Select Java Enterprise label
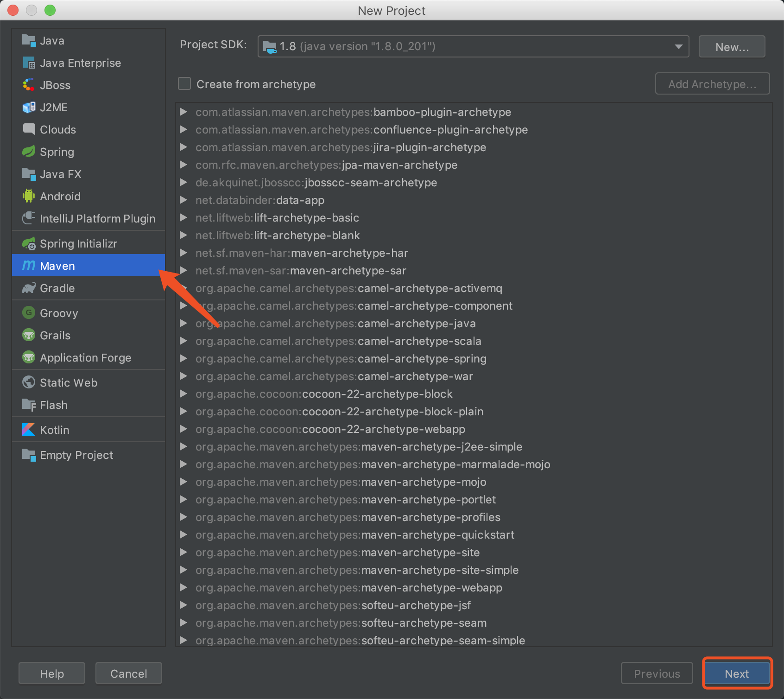 [x=81, y=63]
